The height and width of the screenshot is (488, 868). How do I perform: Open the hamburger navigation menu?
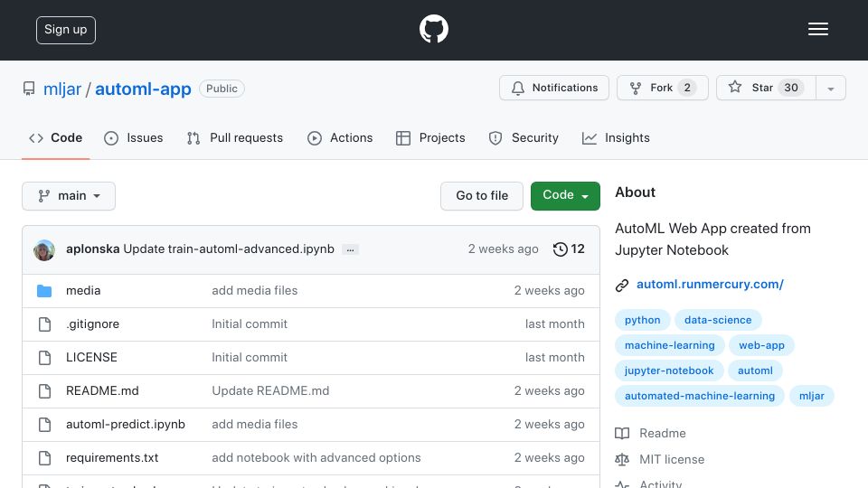click(817, 29)
